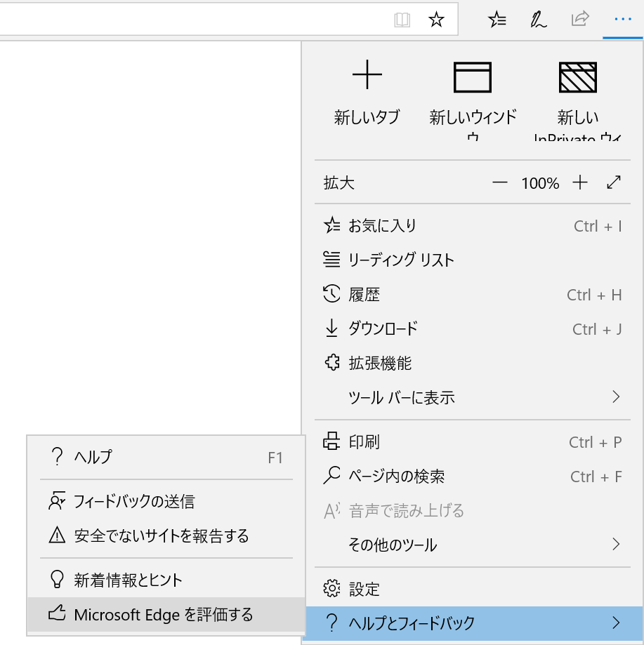Close menu via the three-dot Settings and more button

click(x=623, y=20)
